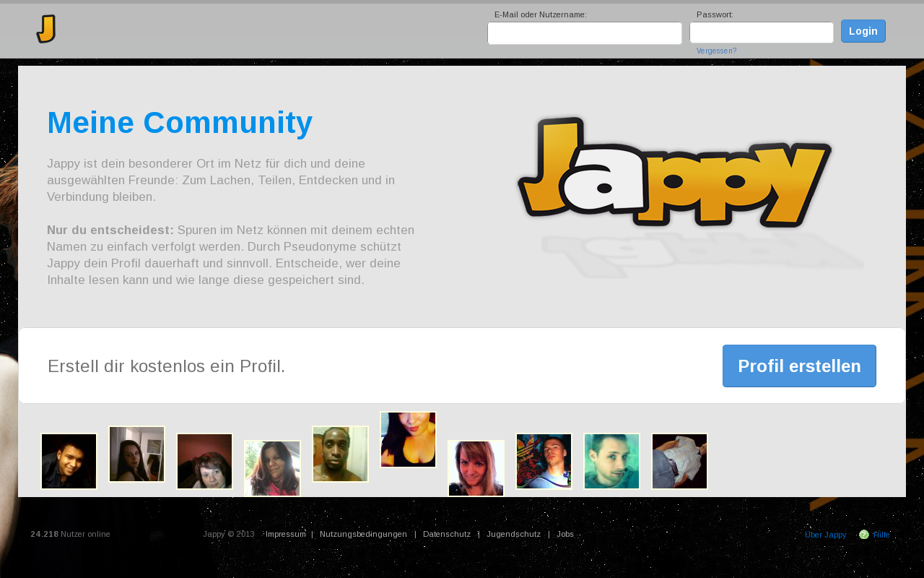Screen dimensions: 924x578
Task: Click the Nur du entscheidest bold text
Action: 110,230
